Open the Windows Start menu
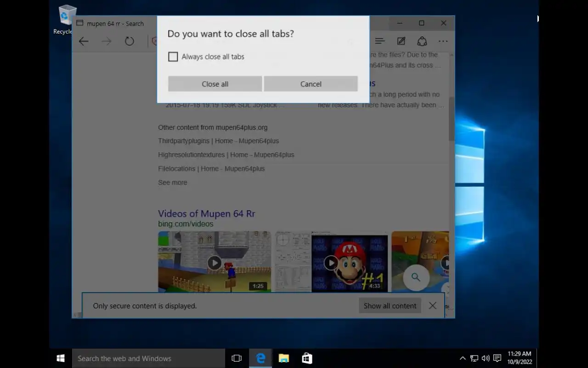Viewport: 588px width, 368px height. (61, 358)
